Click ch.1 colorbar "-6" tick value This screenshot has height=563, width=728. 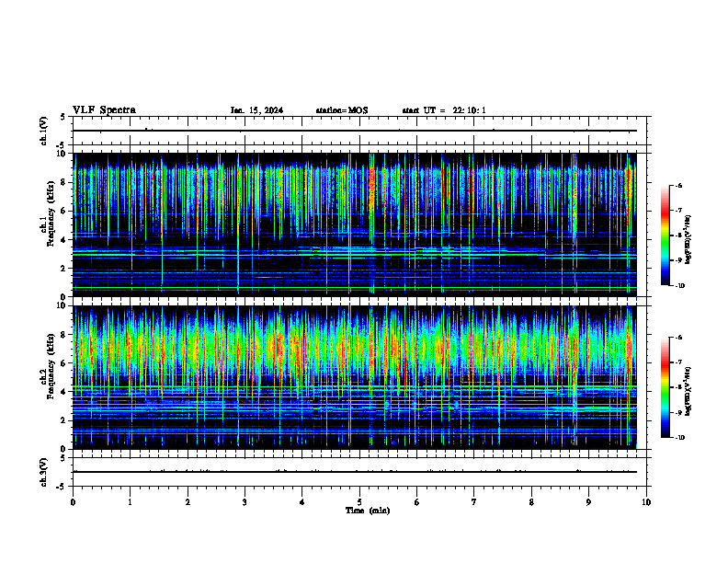pyautogui.click(x=678, y=185)
